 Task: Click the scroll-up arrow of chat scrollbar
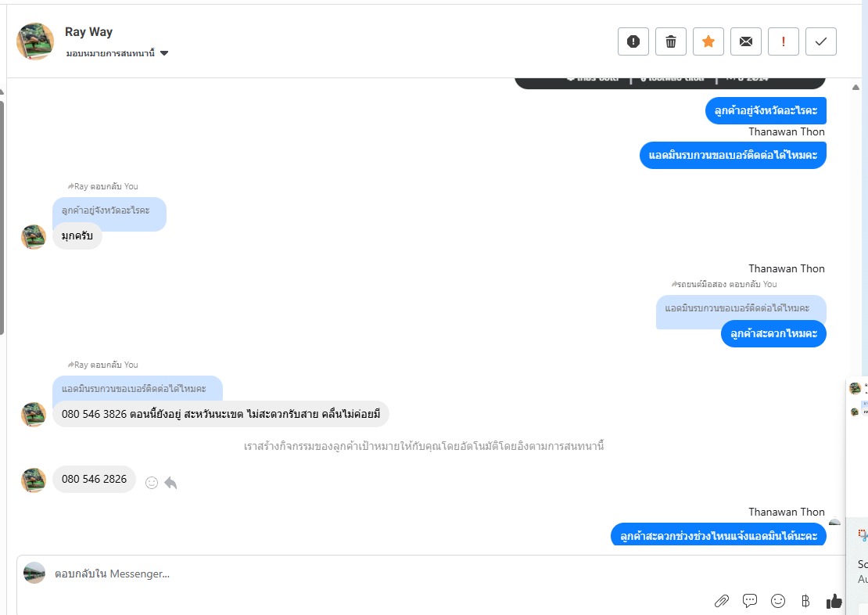[x=855, y=87]
